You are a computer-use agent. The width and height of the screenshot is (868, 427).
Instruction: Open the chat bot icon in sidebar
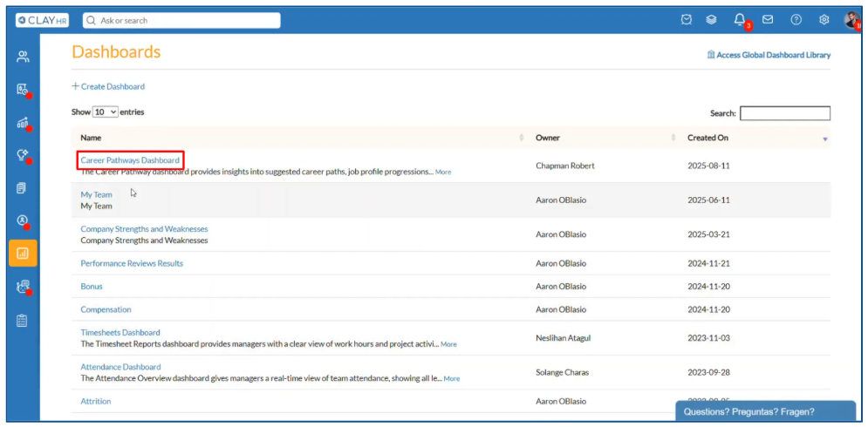23,287
